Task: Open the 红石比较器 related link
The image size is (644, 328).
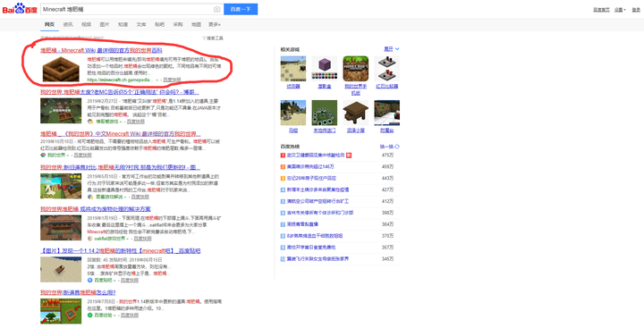Action: click(387, 87)
